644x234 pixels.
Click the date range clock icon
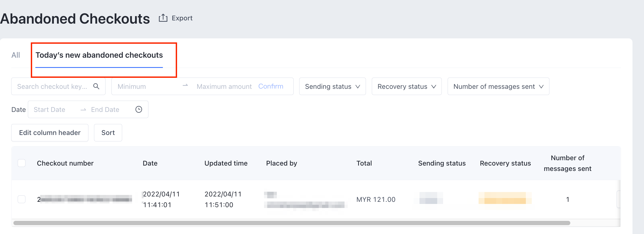pos(139,109)
